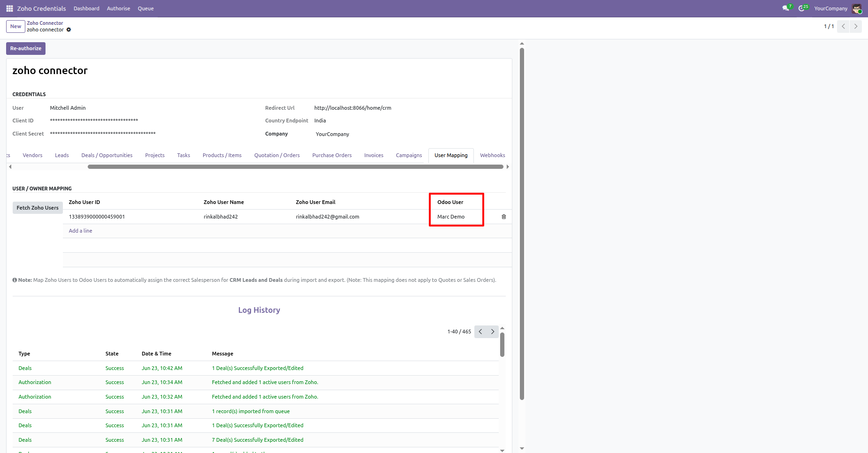Sort log history by Type column
This screenshot has width=868, height=453.
(x=24, y=354)
